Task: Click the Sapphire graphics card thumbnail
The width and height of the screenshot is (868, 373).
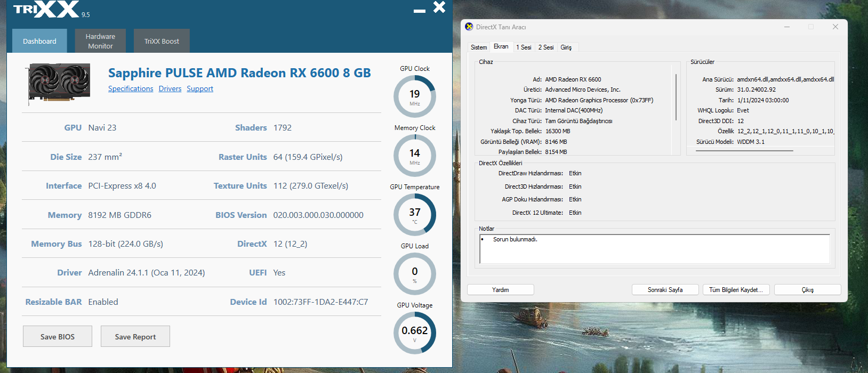Action: 58,84
